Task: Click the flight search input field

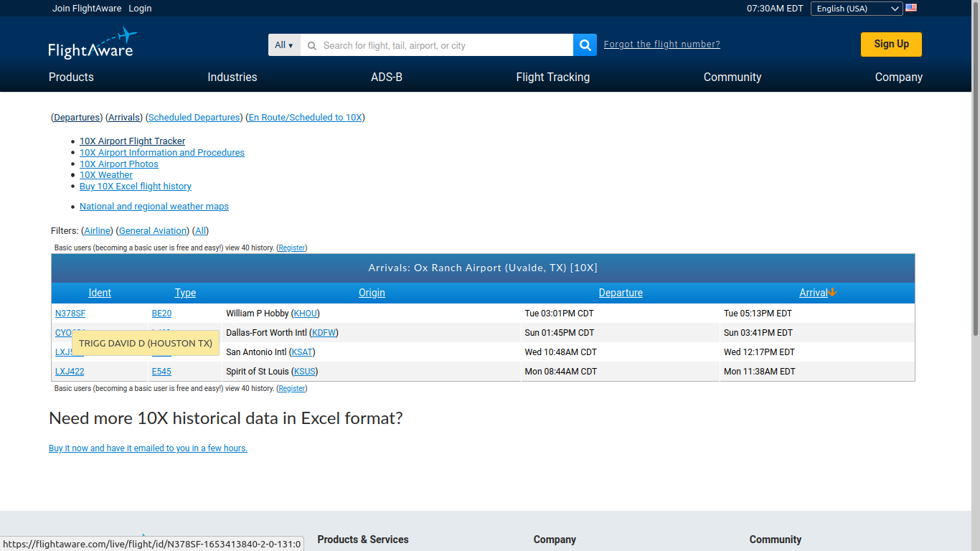Action: point(437,45)
